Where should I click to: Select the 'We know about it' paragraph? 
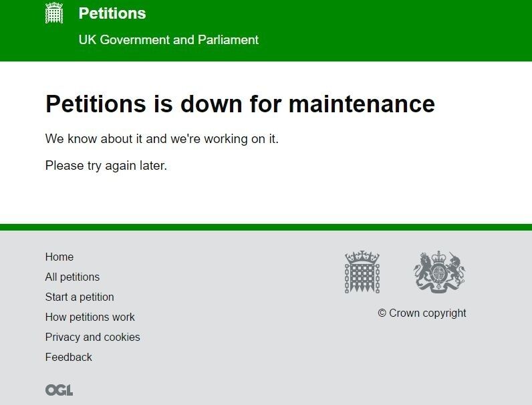(x=162, y=139)
